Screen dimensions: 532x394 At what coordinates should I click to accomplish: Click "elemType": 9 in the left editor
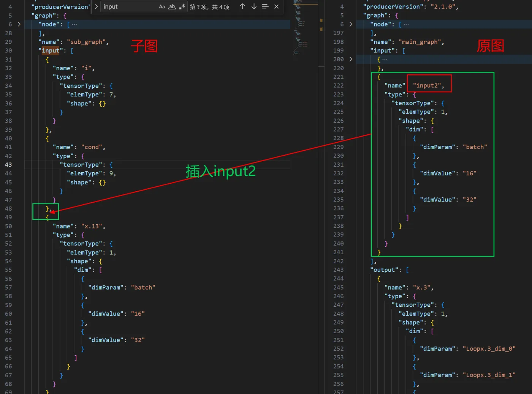click(91, 173)
